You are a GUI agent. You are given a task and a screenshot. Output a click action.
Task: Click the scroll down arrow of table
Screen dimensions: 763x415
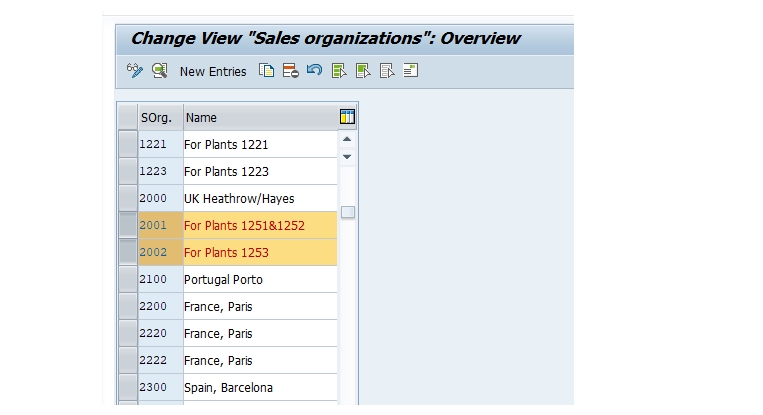pyautogui.click(x=347, y=157)
